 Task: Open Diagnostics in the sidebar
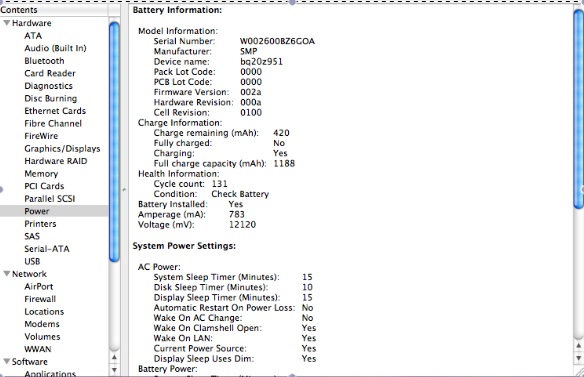tap(48, 86)
